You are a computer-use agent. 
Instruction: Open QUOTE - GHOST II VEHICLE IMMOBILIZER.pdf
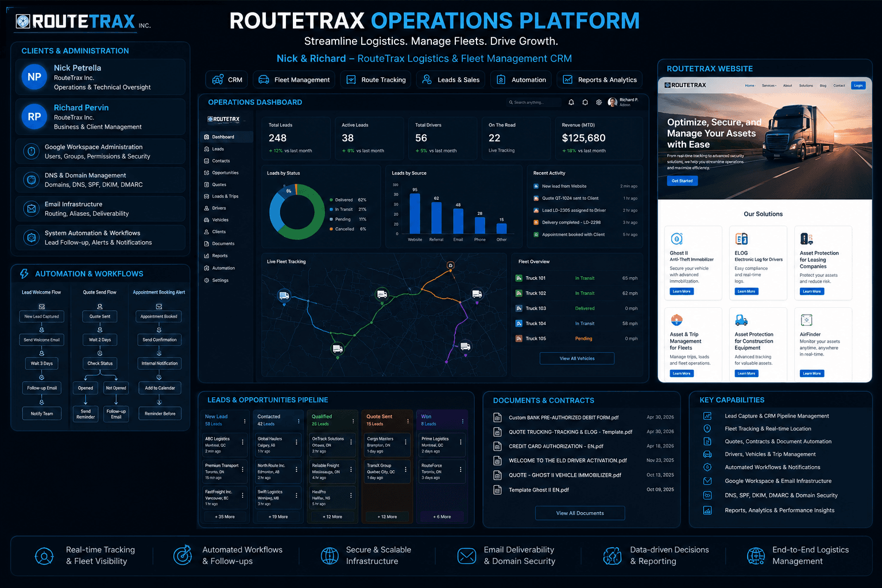coord(565,475)
